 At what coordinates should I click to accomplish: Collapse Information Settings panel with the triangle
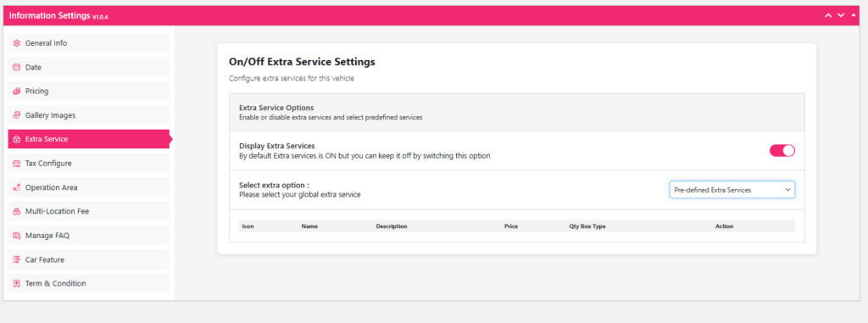tap(853, 15)
